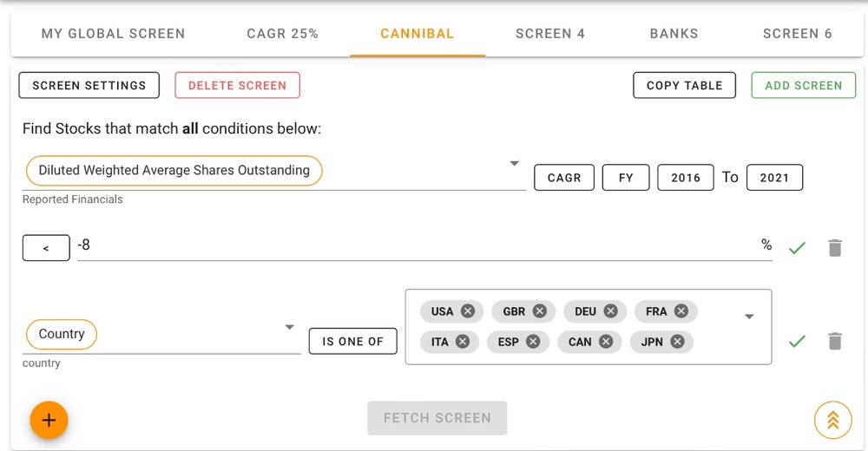
Task: Remove the GBR chip from countries
Action: pyautogui.click(x=540, y=311)
